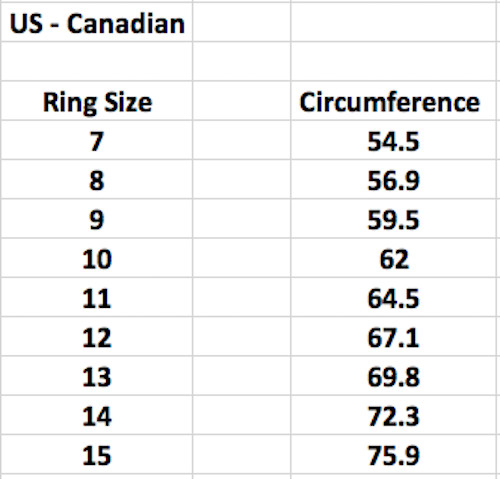The image size is (500, 479).
Task: Select the circumference value 75.9
Action: [x=393, y=454]
